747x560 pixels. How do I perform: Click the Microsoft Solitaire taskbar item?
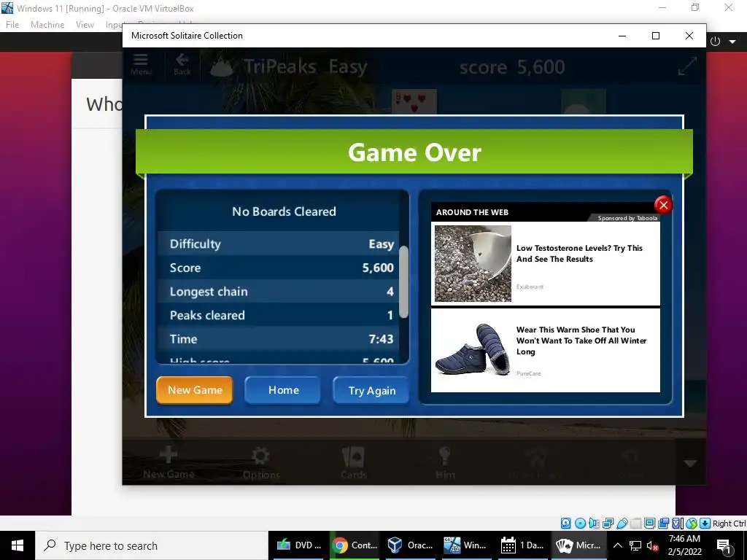[x=578, y=545]
